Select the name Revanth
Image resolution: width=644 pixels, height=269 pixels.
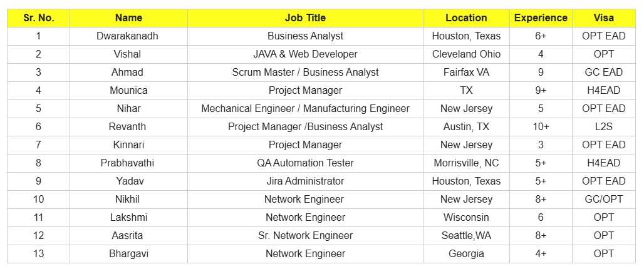coord(127,127)
